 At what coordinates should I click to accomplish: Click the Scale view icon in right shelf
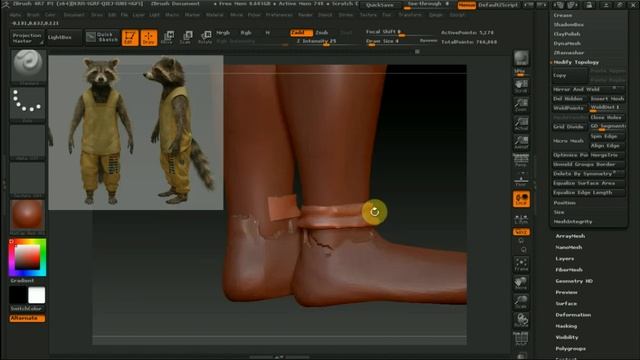coord(521,302)
